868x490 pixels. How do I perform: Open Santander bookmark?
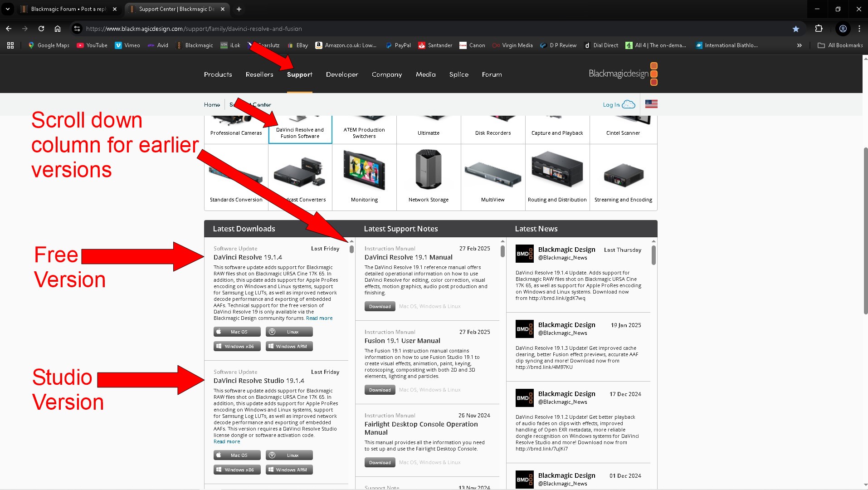pyautogui.click(x=435, y=45)
